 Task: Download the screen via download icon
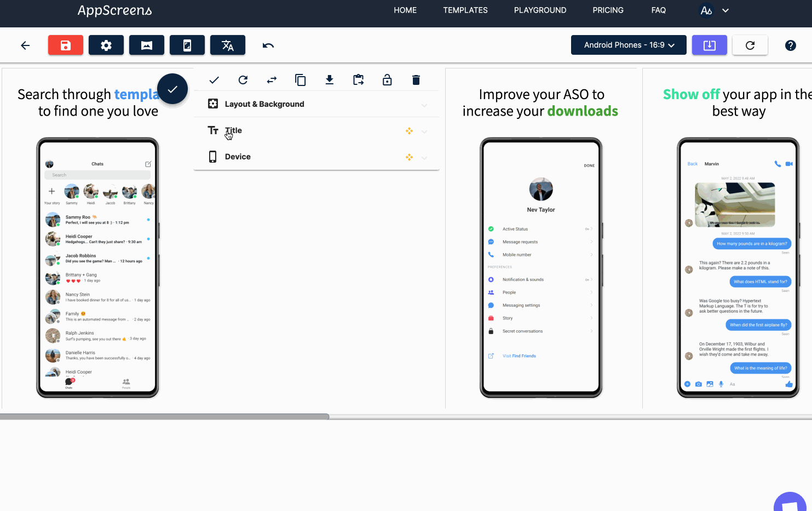coord(329,79)
